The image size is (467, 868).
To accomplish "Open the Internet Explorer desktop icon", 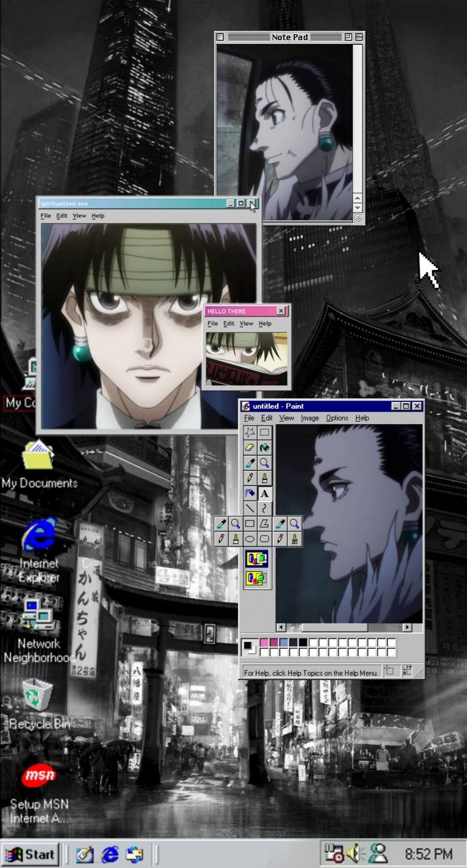I will [x=39, y=550].
